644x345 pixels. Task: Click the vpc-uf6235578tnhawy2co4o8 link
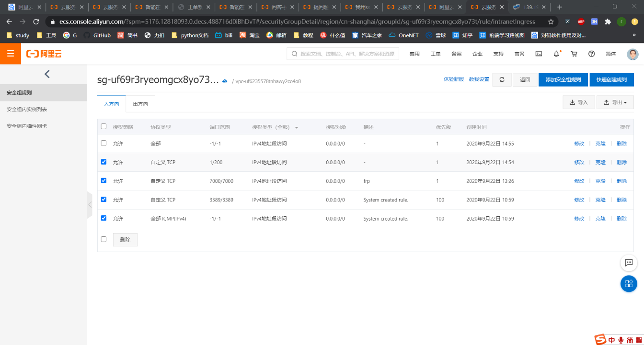[268, 81]
